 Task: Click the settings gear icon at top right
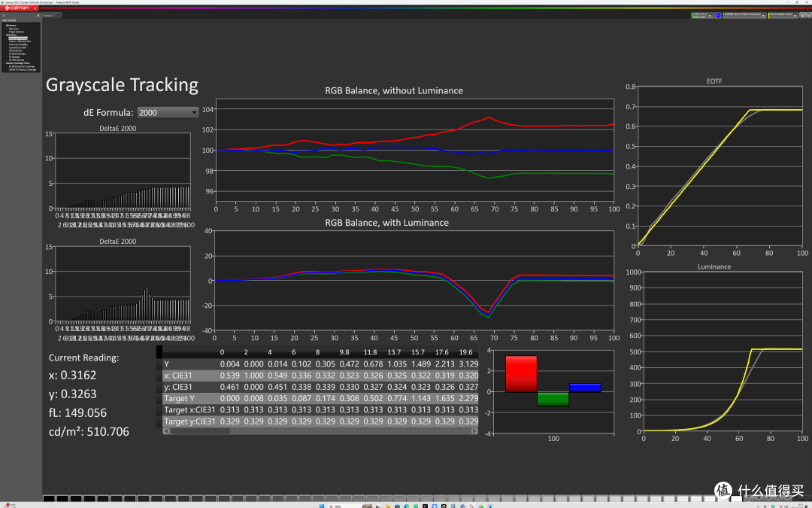(x=803, y=16)
